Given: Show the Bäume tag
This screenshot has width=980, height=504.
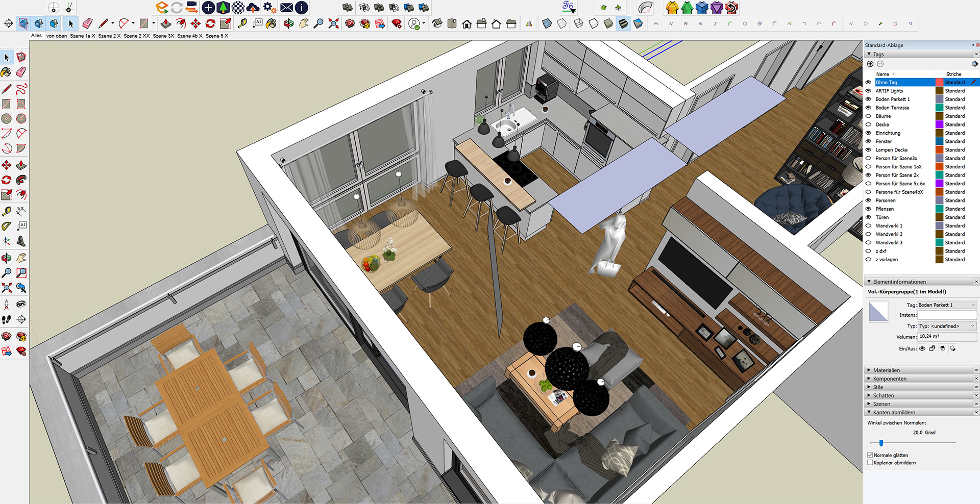Looking at the screenshot, I should (x=868, y=116).
